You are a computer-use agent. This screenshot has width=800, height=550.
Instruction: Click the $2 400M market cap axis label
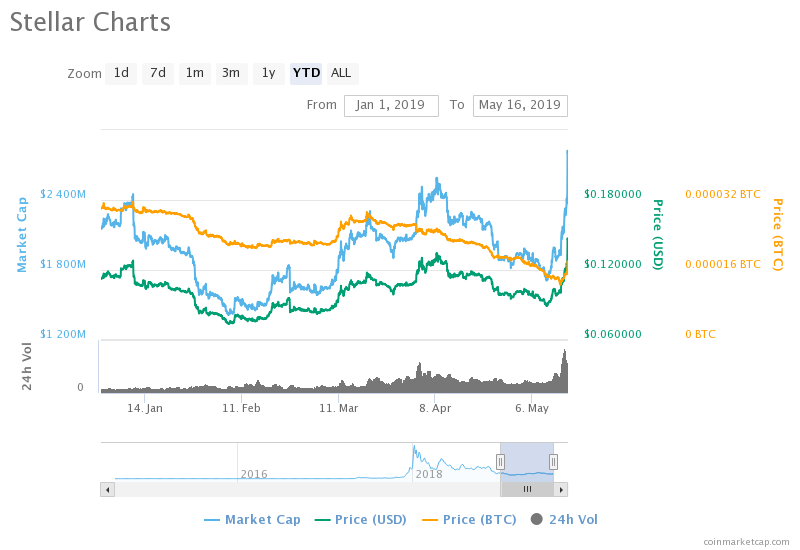63,194
